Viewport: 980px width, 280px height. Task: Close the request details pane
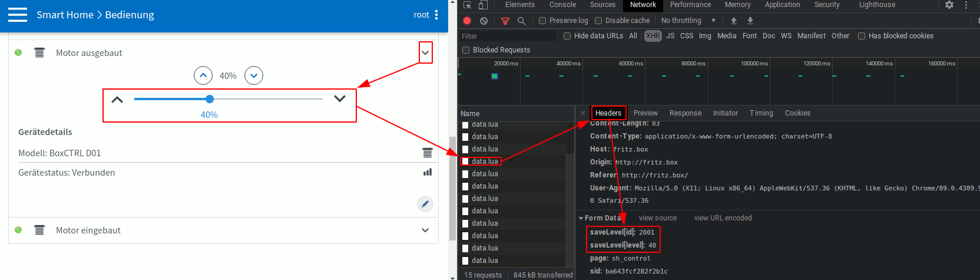tap(583, 113)
